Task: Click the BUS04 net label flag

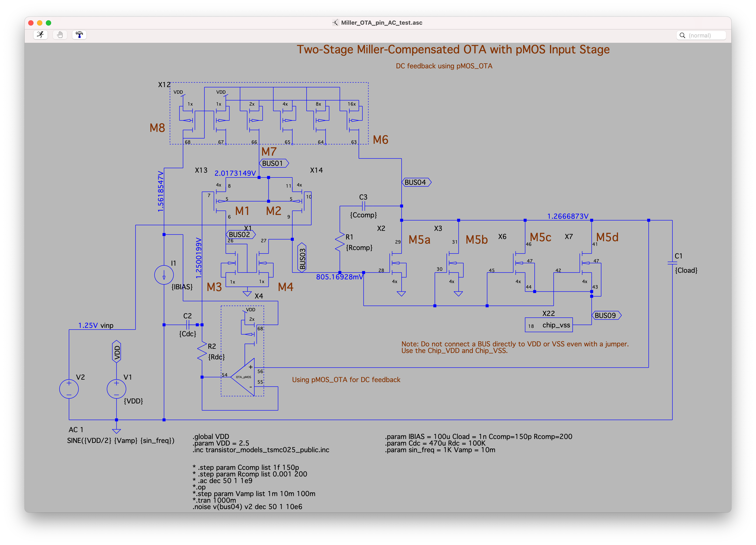Action: point(416,182)
